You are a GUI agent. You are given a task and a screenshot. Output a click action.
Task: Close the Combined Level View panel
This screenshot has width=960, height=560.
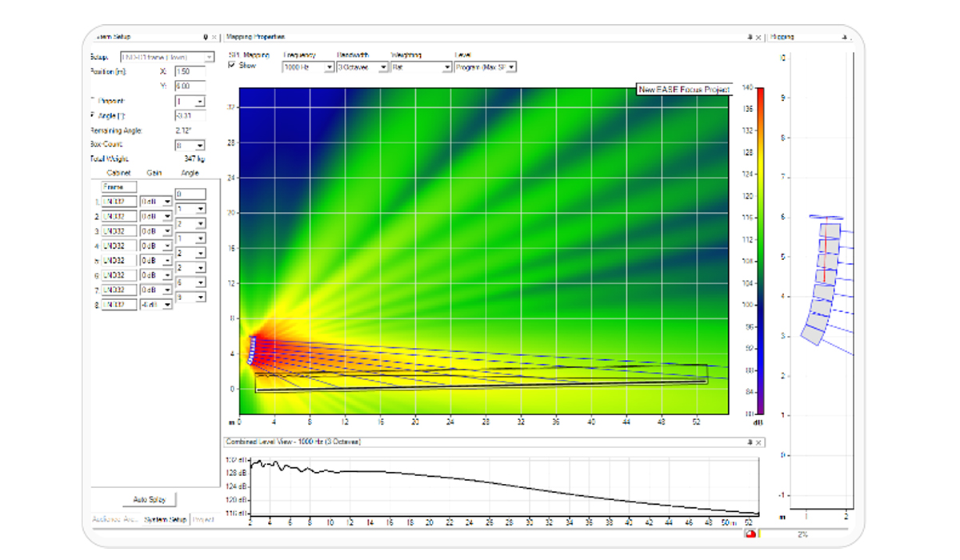[x=758, y=442]
